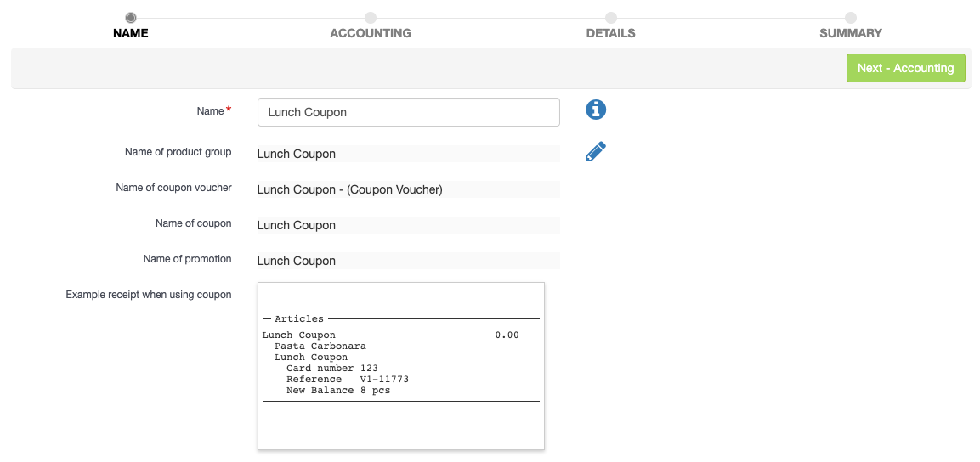Go to the ACCOUNTING step label

coord(371,33)
